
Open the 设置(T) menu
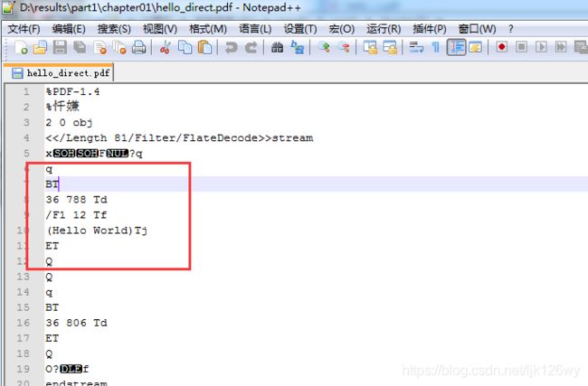tap(300, 29)
